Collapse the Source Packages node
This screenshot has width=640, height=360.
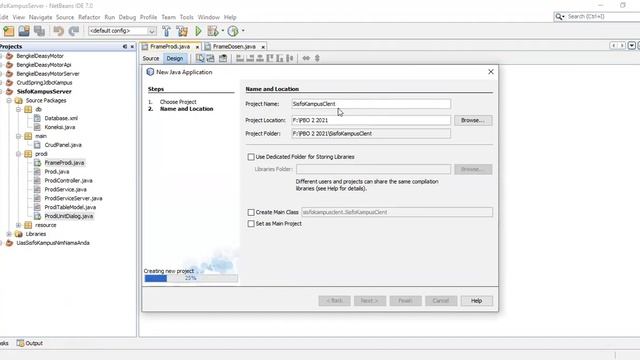click(x=9, y=100)
